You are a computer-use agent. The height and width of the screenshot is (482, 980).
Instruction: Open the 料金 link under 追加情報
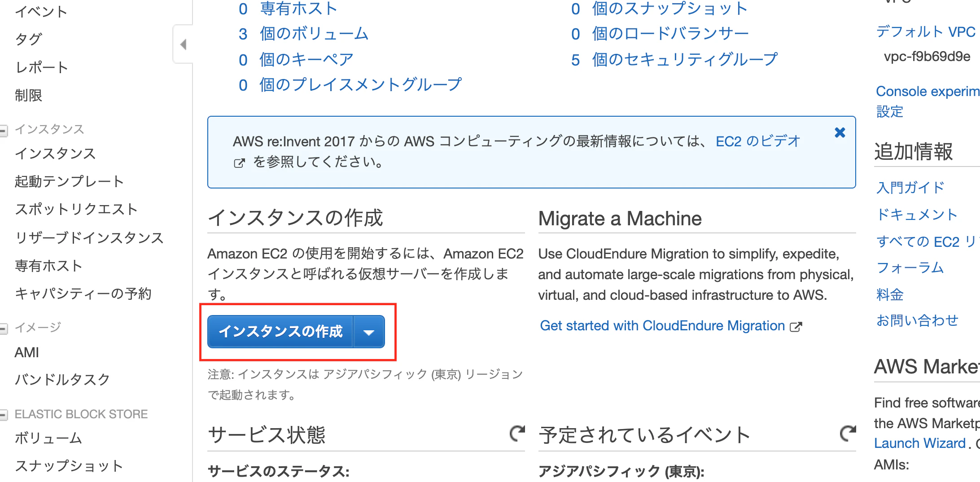889,294
